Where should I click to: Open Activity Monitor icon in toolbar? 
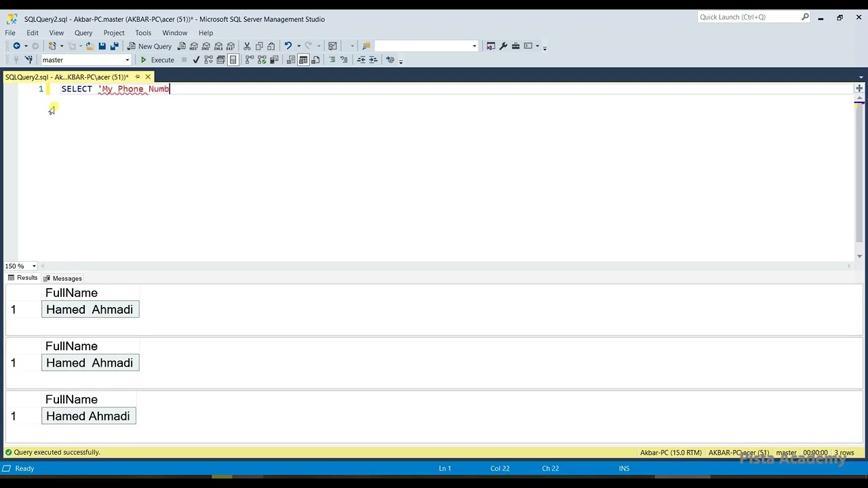point(332,46)
